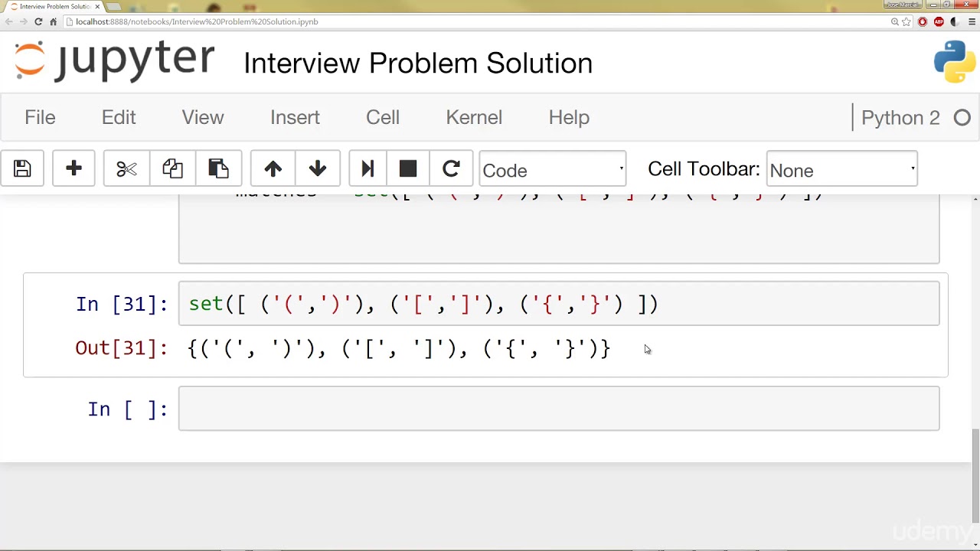
Task: Click the Out[31] result text
Action: (399, 348)
